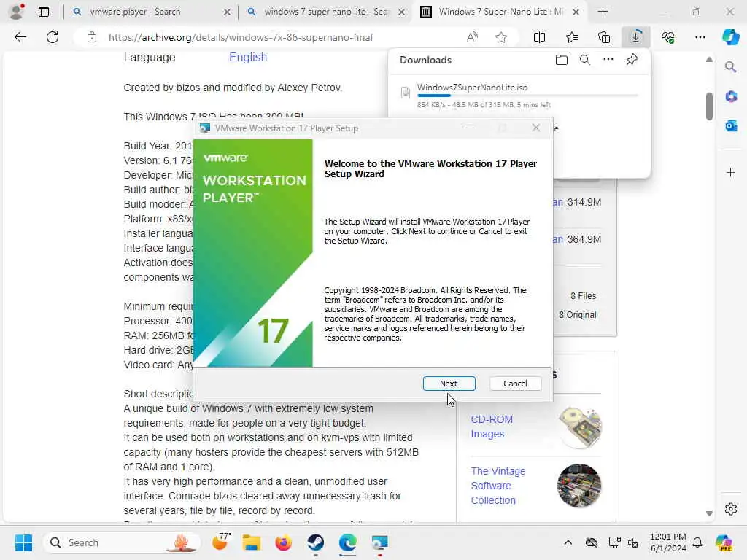Open a new browser tab
The image size is (747, 560).
click(x=603, y=12)
